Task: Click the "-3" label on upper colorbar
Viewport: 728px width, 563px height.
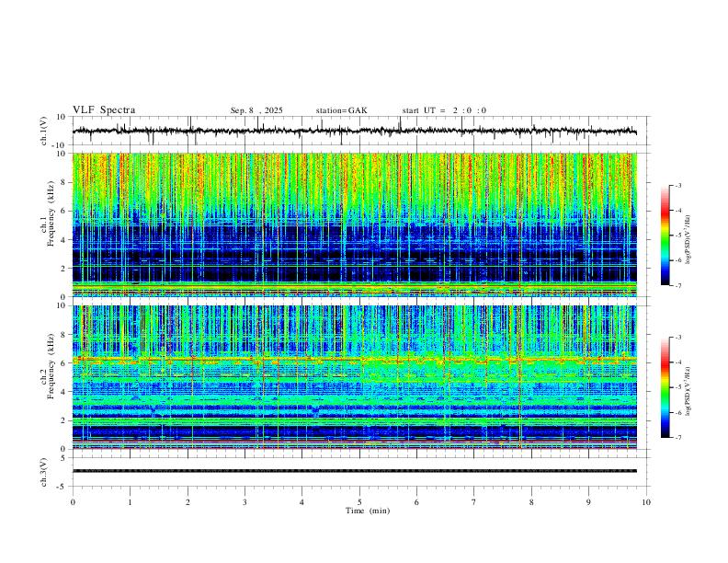Action: coord(678,185)
